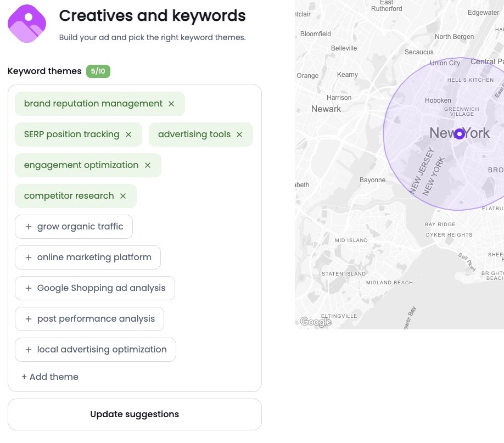Viewport: 504px width, 443px height.
Task: Click the Add theme link
Action: point(50,377)
